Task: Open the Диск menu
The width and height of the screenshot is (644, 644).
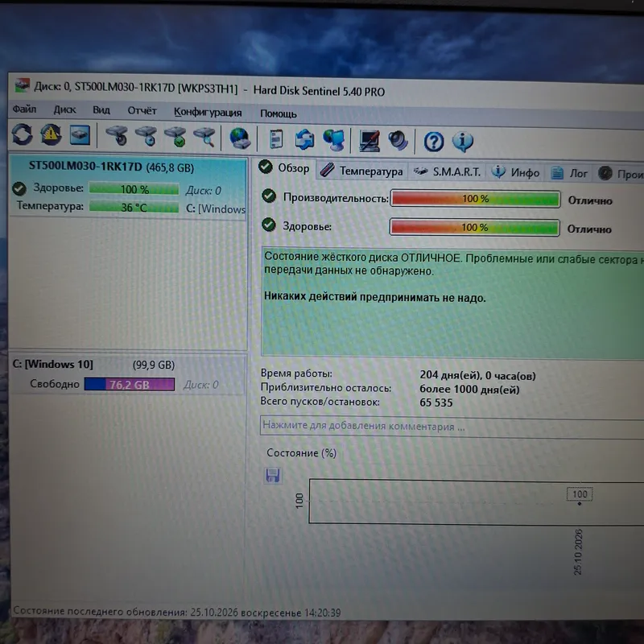Action: pyautogui.click(x=65, y=109)
